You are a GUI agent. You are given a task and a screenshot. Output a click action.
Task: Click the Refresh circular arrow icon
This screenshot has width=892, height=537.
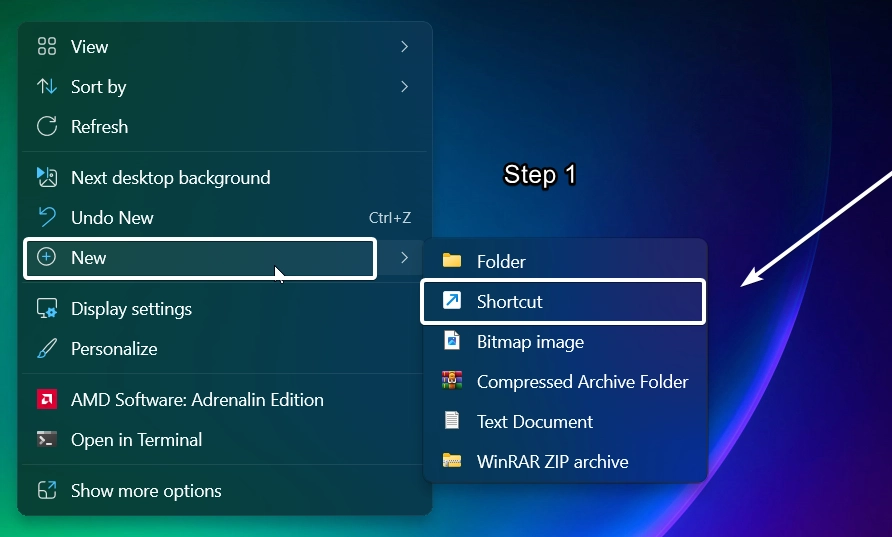pos(47,126)
